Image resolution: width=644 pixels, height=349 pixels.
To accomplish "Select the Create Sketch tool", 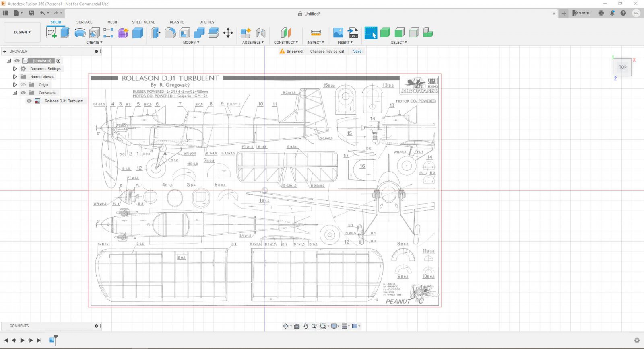I will pyautogui.click(x=52, y=33).
